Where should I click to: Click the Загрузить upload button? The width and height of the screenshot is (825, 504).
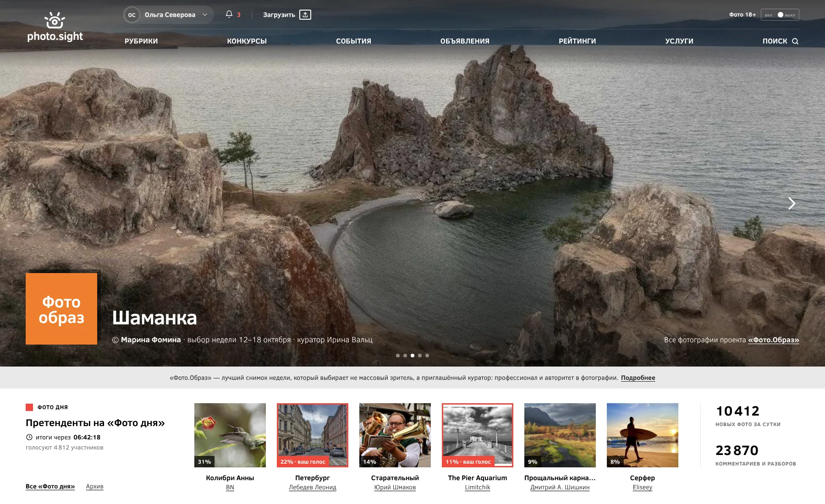(287, 15)
